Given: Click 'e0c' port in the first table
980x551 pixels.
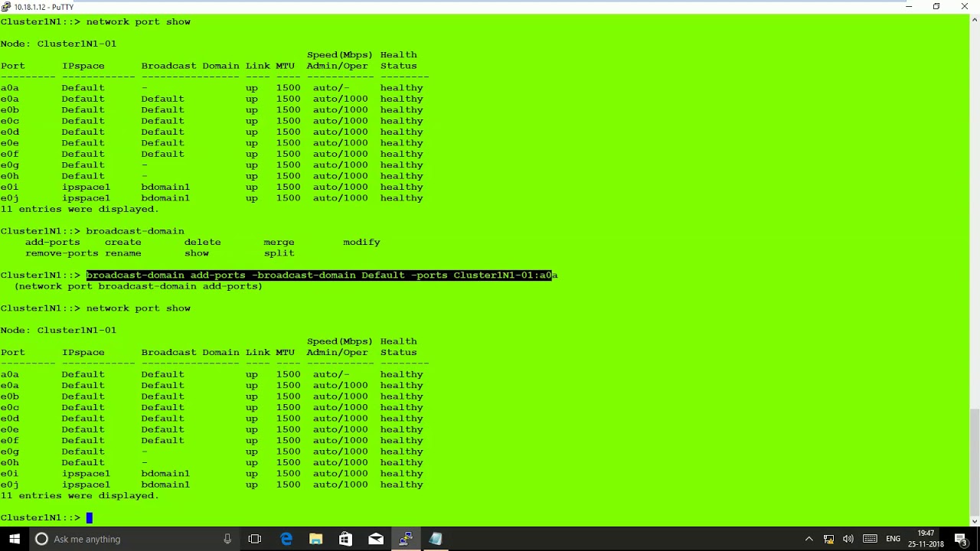Looking at the screenshot, I should [x=9, y=121].
